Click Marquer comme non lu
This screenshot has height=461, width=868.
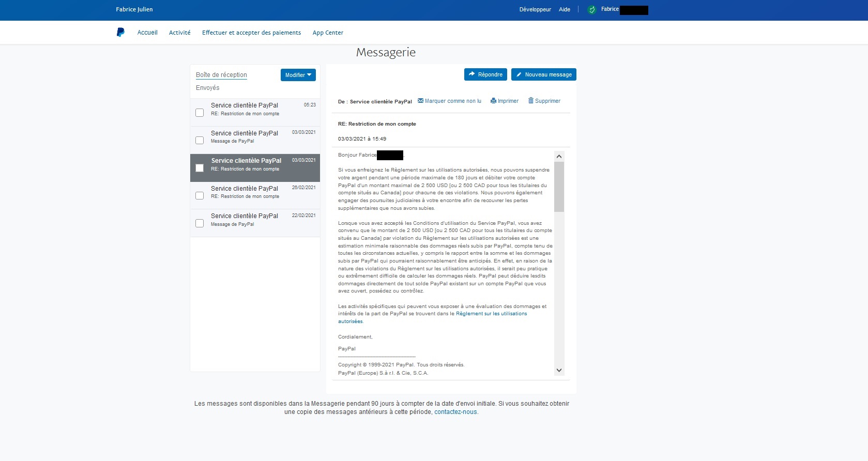453,101
